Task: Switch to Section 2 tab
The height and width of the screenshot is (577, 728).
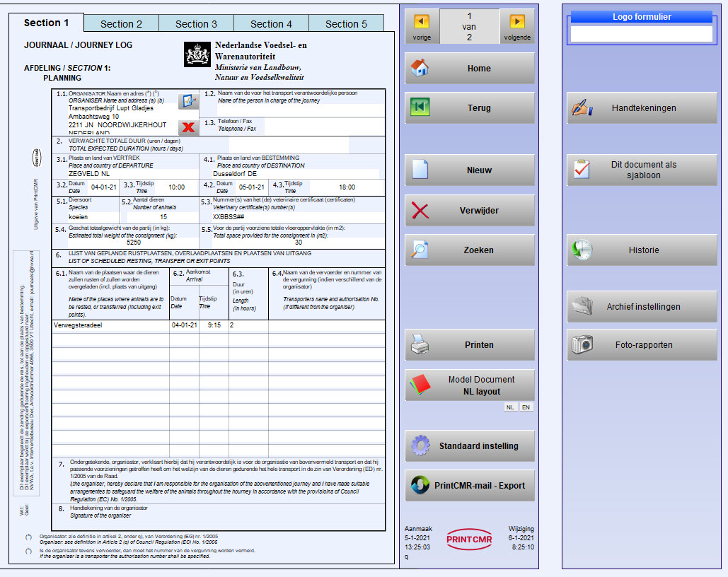Action: pos(121,24)
